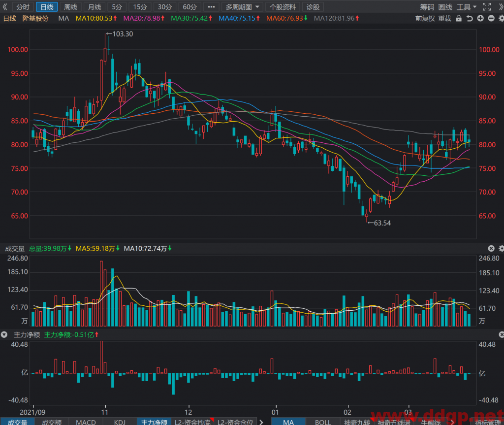Click the MA40:75.15 blue indicator label
The width and height of the screenshot is (504, 425).
pos(239,18)
